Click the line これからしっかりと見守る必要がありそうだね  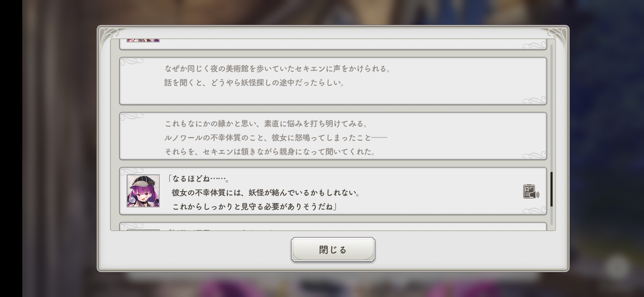[x=255, y=207]
